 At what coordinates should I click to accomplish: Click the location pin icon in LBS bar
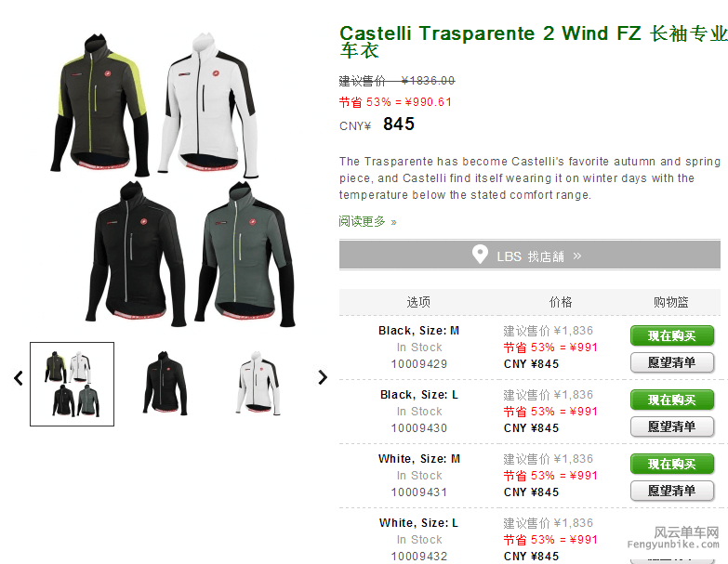480,255
